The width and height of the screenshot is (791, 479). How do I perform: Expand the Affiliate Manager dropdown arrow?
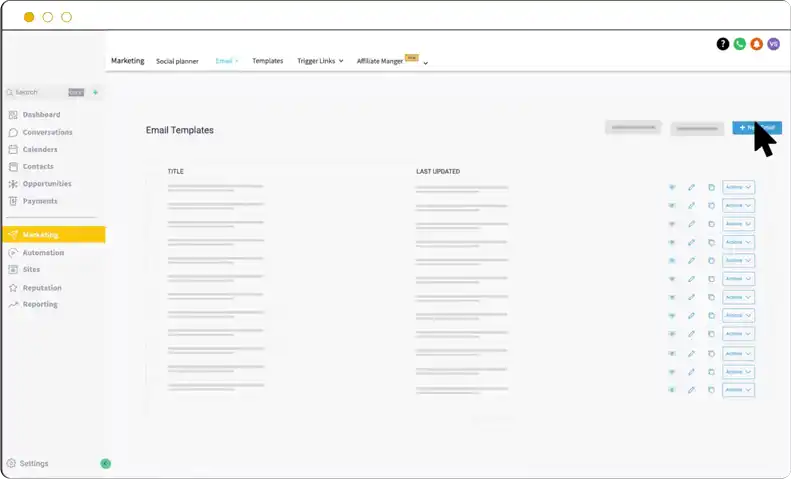point(426,63)
